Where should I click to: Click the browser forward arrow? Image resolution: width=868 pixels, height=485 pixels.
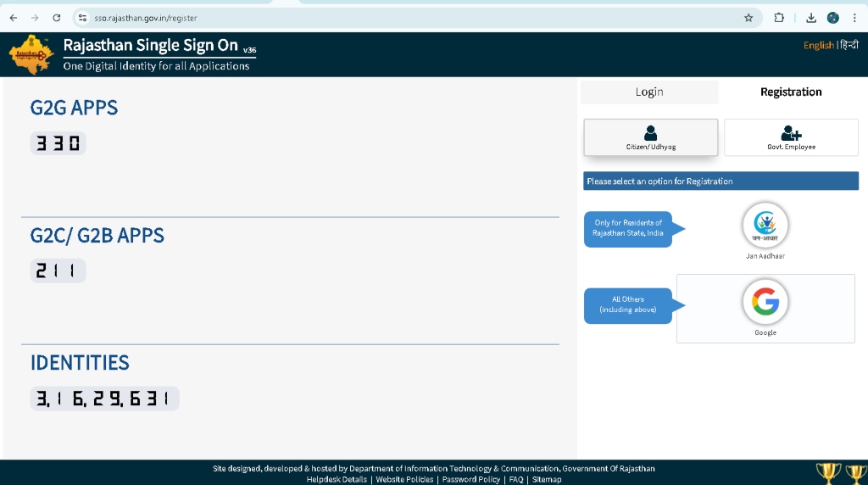pyautogui.click(x=35, y=18)
